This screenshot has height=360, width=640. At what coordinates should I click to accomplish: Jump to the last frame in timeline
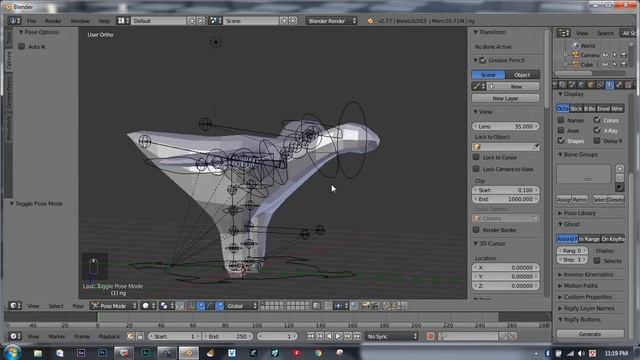tap(357, 336)
